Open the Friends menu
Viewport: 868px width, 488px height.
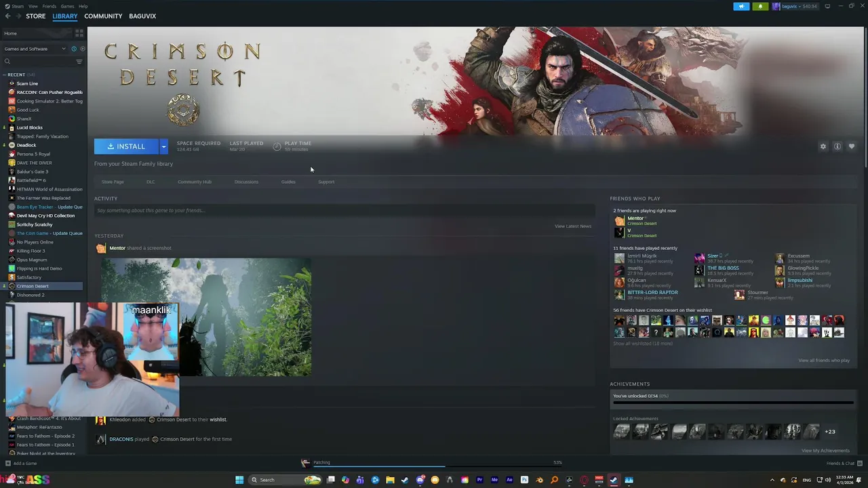point(50,6)
